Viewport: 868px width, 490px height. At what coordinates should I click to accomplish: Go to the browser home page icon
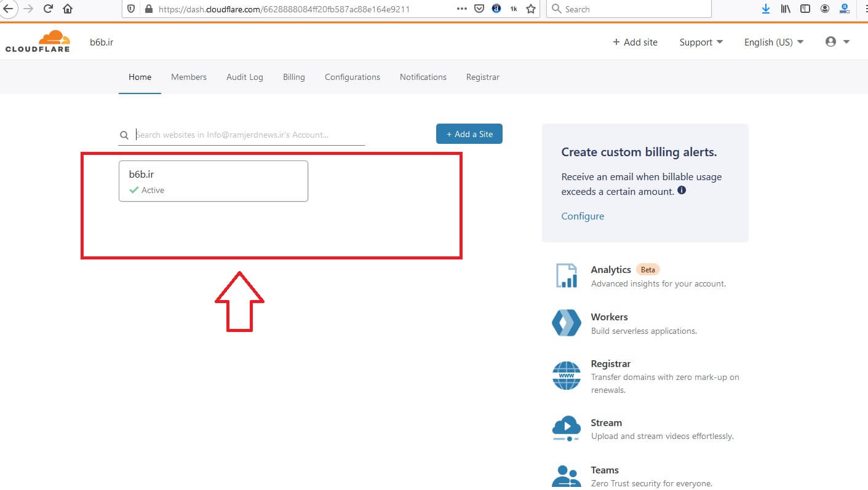point(68,9)
